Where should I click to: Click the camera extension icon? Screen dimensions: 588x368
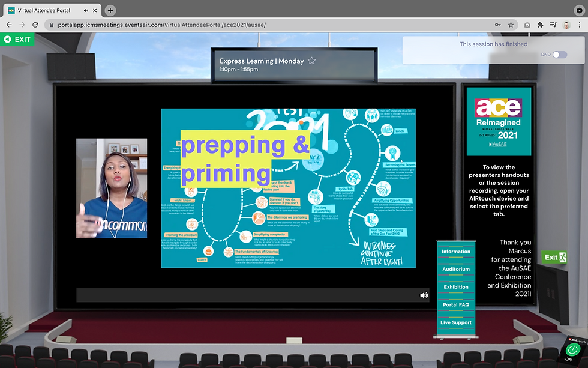tap(527, 25)
